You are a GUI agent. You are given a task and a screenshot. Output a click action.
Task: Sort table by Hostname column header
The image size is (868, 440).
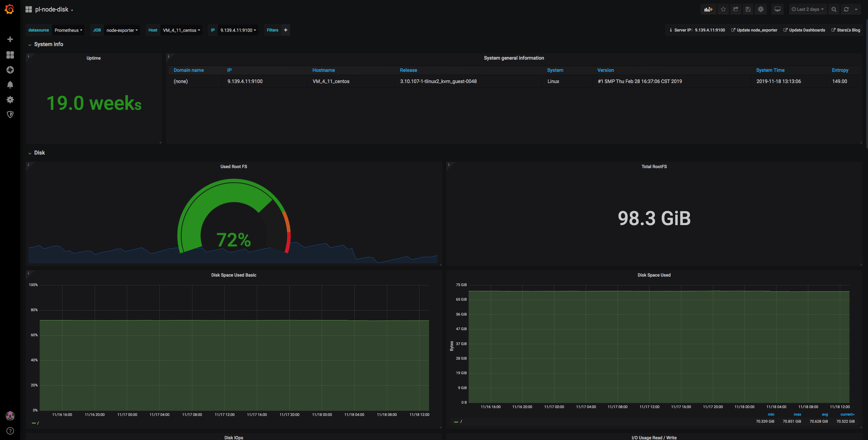323,70
